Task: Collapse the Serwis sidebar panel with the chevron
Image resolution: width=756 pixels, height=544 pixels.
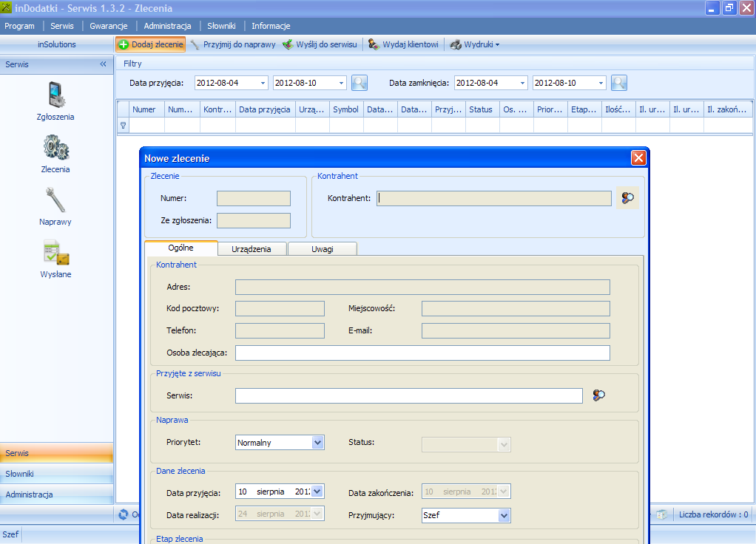Action: pos(103,64)
